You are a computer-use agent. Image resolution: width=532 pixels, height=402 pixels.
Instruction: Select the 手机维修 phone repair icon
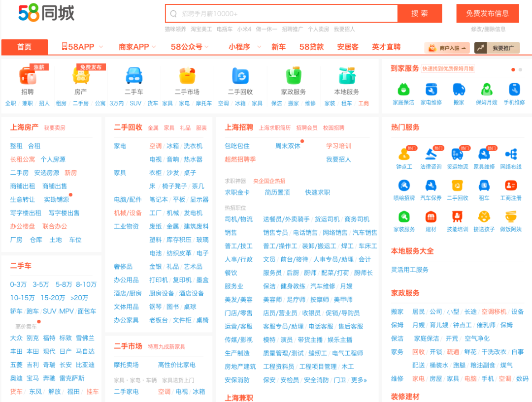point(514,90)
